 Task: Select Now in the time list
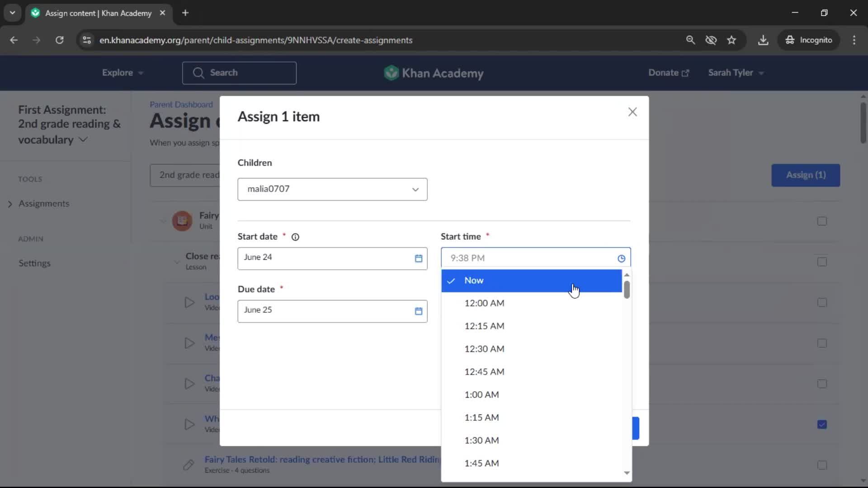click(532, 281)
